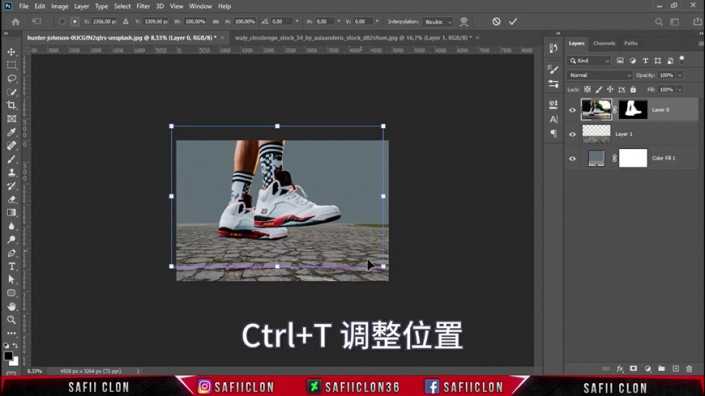Turn layer filtering on or off
The height and width of the screenshot is (396, 705).
coord(682,59)
